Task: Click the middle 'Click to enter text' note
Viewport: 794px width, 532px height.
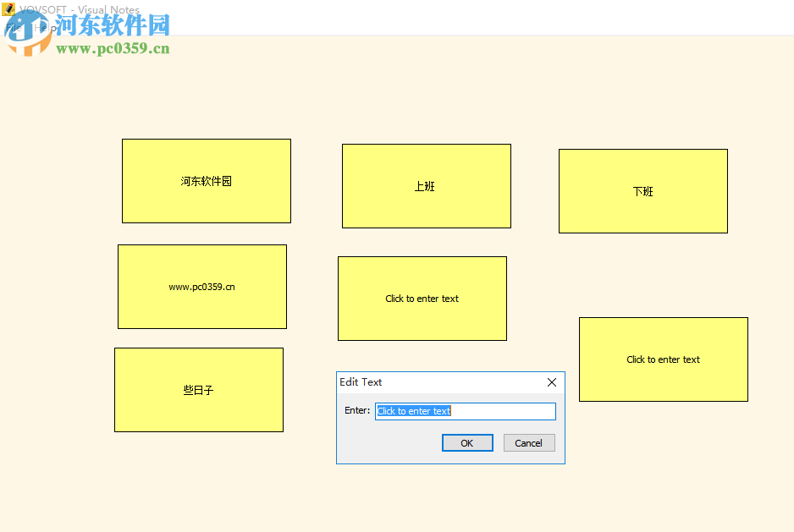Action: click(x=422, y=298)
